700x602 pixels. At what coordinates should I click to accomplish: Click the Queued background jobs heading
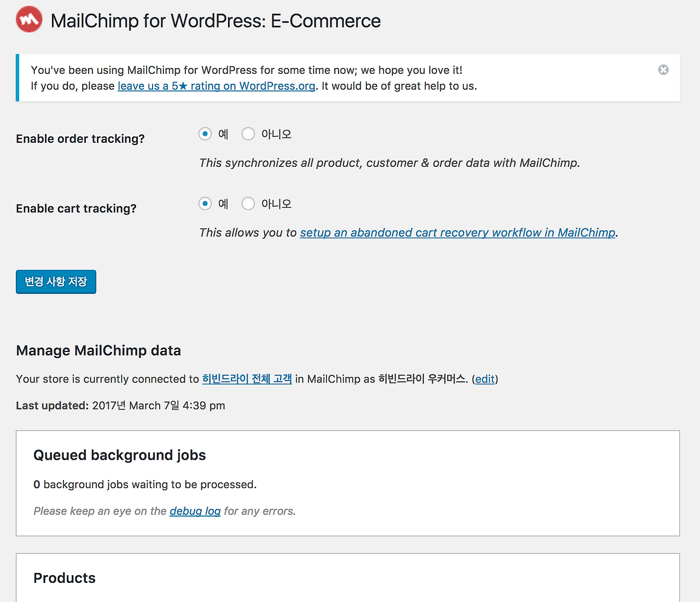(119, 455)
